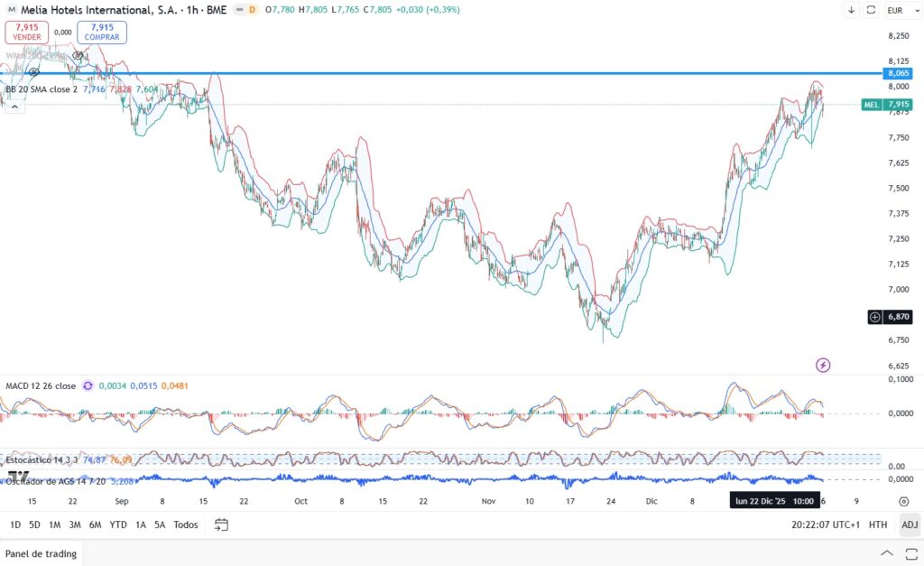Viewport: 924px width, 566px height.
Task: Select the lightning bolt instant trading icon
Action: (x=822, y=365)
